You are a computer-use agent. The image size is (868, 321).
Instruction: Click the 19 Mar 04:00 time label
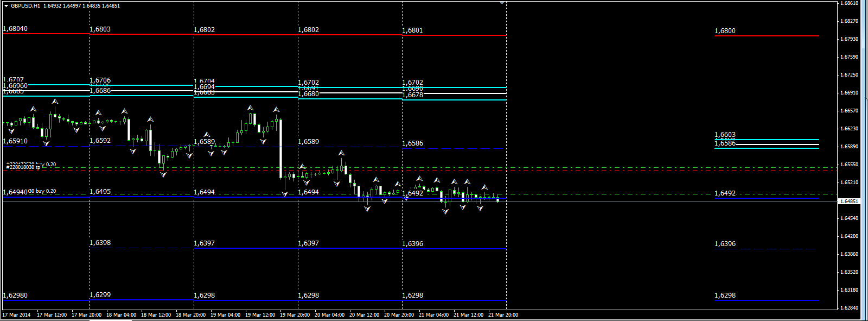[x=225, y=315]
